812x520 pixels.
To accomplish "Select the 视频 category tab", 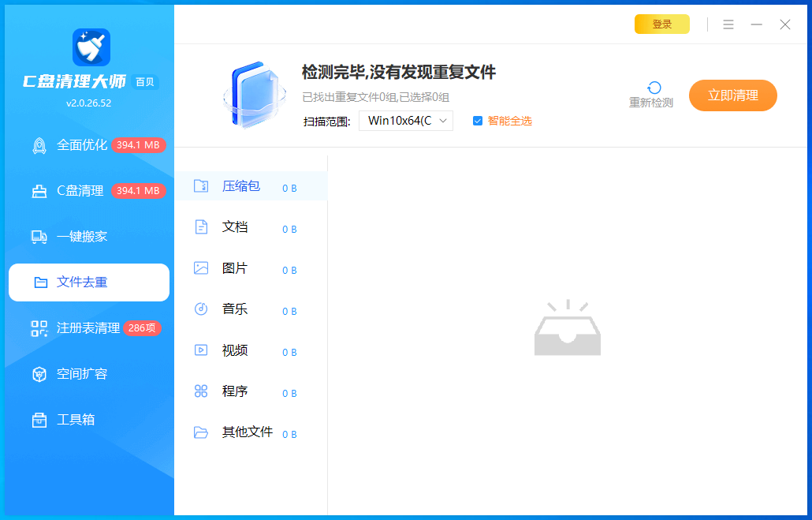I will tap(251, 350).
